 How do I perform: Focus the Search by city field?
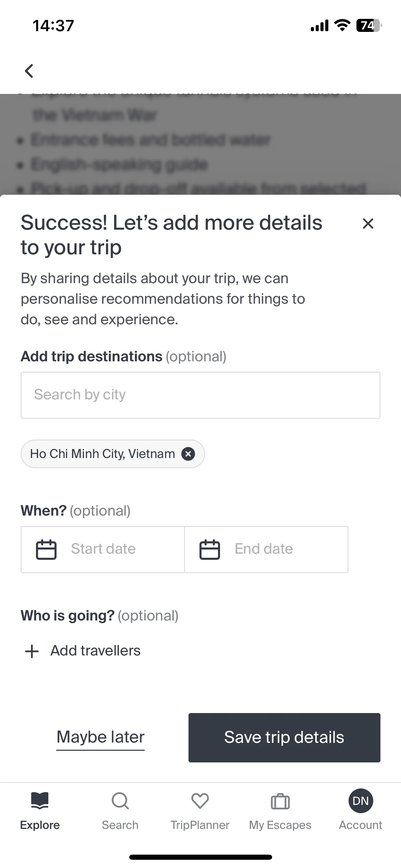[200, 395]
